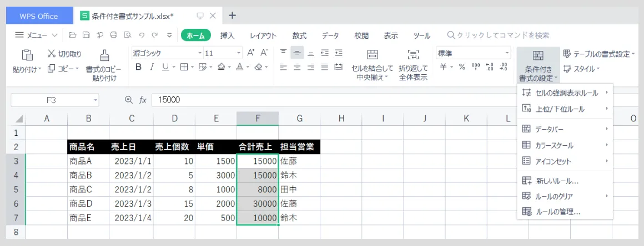Click the undo arrow icon
Screen dimensions: 644x246
141,35
